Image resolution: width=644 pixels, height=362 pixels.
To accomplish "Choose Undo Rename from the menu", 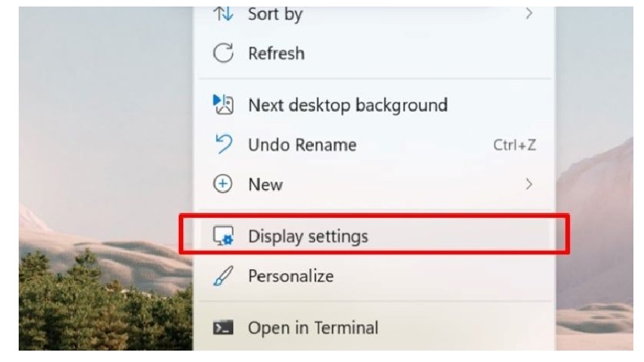I will (x=302, y=146).
